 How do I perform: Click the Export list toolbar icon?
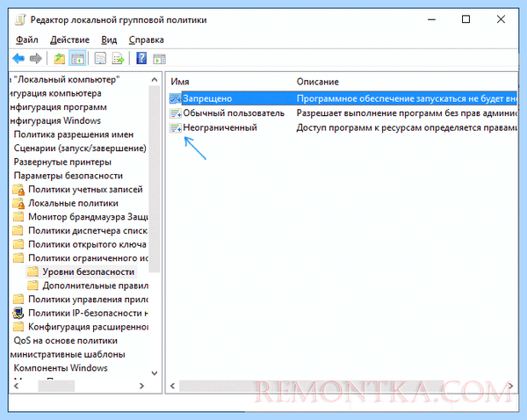[x=119, y=59]
